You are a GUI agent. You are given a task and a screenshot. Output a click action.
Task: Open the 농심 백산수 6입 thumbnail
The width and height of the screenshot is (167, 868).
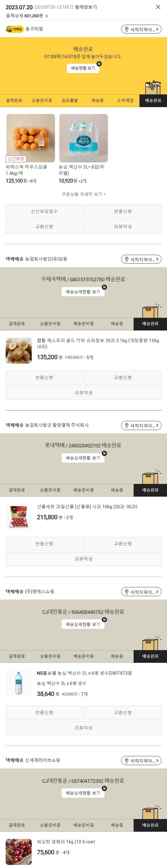[x=84, y=138]
